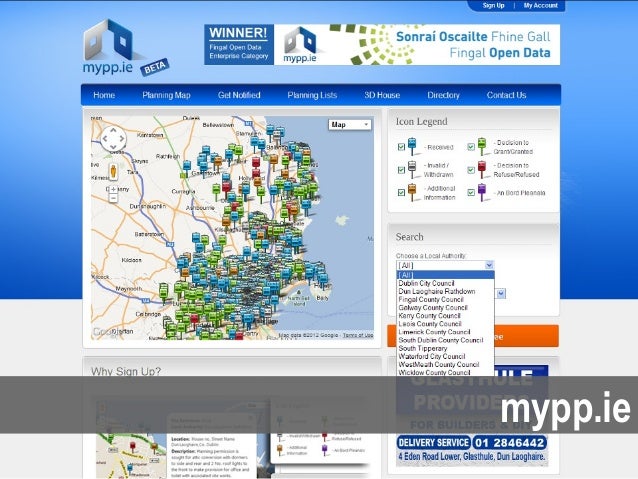Click the mypp.ie BETA logo
Screen dimensions: 638x479
tap(125, 47)
